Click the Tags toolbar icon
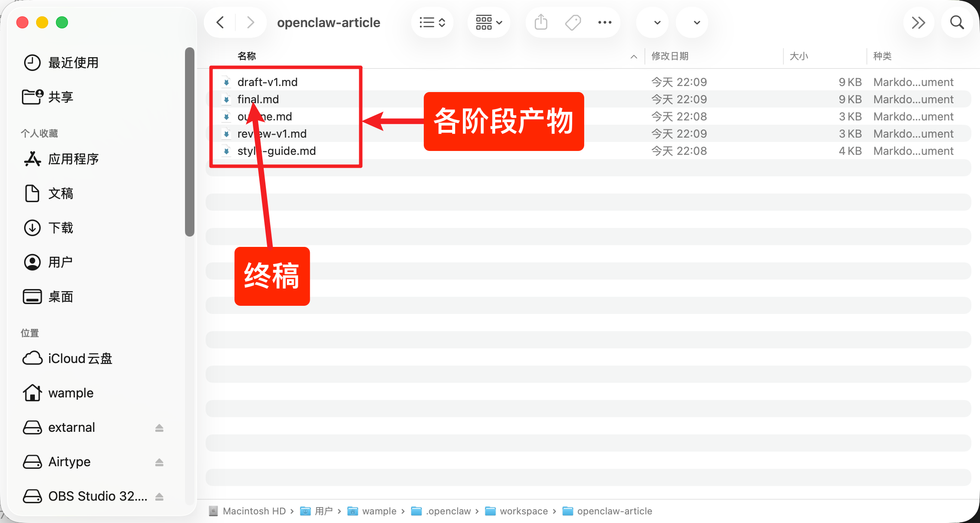The height and width of the screenshot is (523, 980). pyautogui.click(x=573, y=22)
